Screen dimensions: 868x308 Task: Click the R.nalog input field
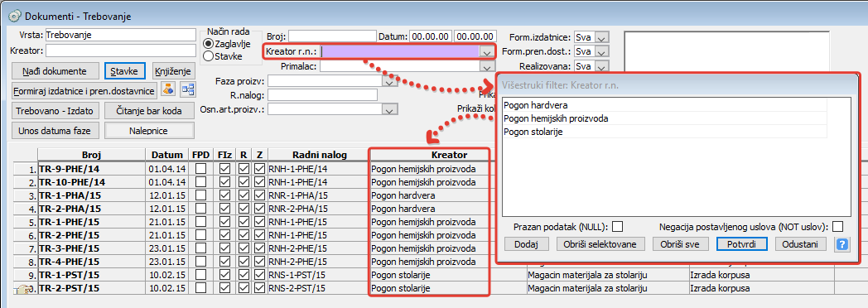coord(322,95)
